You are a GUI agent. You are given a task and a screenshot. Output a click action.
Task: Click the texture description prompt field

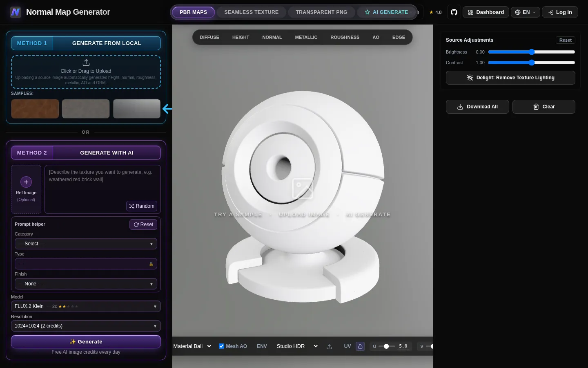pyautogui.click(x=102, y=189)
